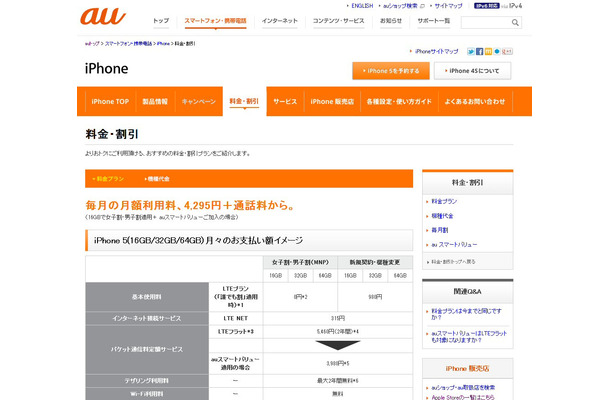Viewport: 610px width, 400px height.
Task: Open スマートフォン・携帯電話 menu item
Action: click(x=215, y=21)
